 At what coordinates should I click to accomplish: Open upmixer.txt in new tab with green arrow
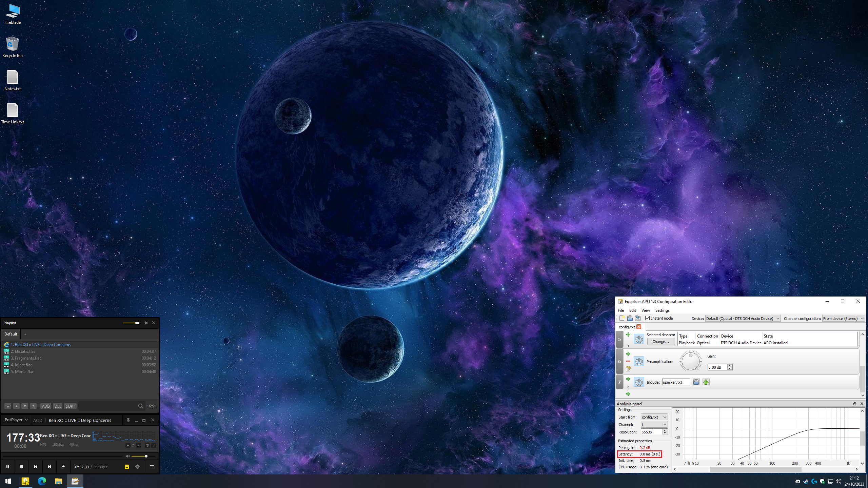(x=706, y=382)
